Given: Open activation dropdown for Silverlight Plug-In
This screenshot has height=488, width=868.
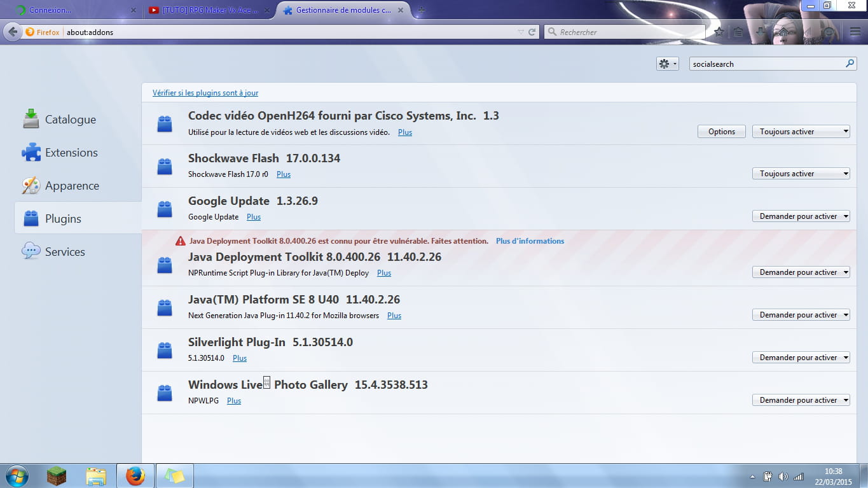Looking at the screenshot, I should click(x=801, y=358).
